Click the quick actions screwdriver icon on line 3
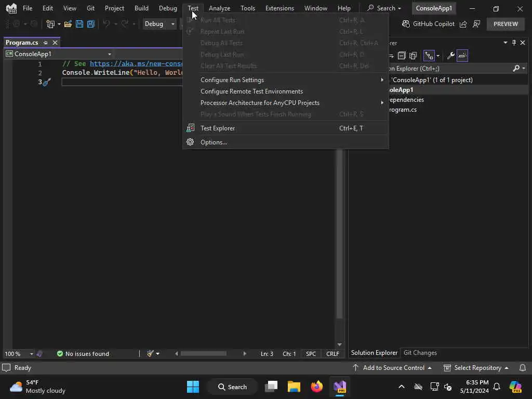This screenshot has width=532, height=399. click(x=47, y=82)
